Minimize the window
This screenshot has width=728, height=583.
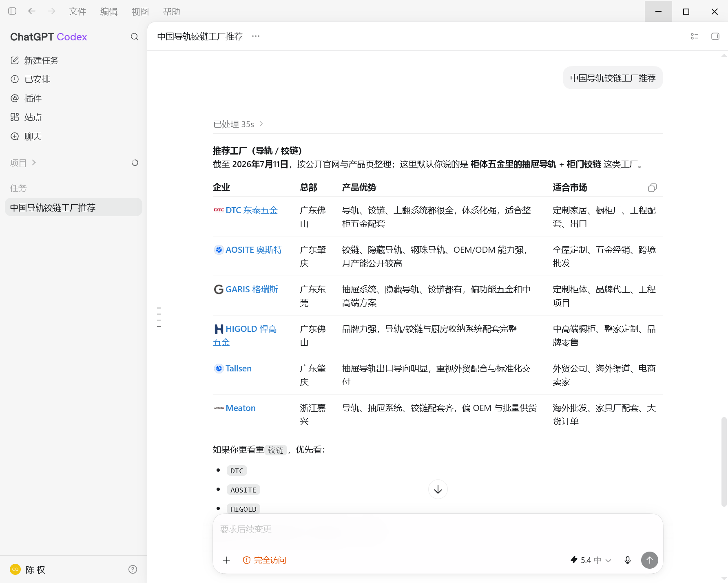click(x=658, y=11)
